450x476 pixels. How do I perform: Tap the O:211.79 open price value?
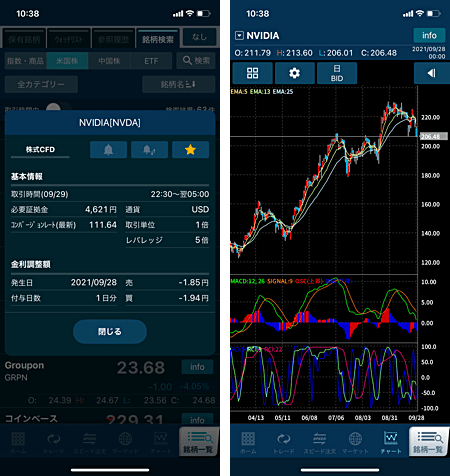click(253, 53)
